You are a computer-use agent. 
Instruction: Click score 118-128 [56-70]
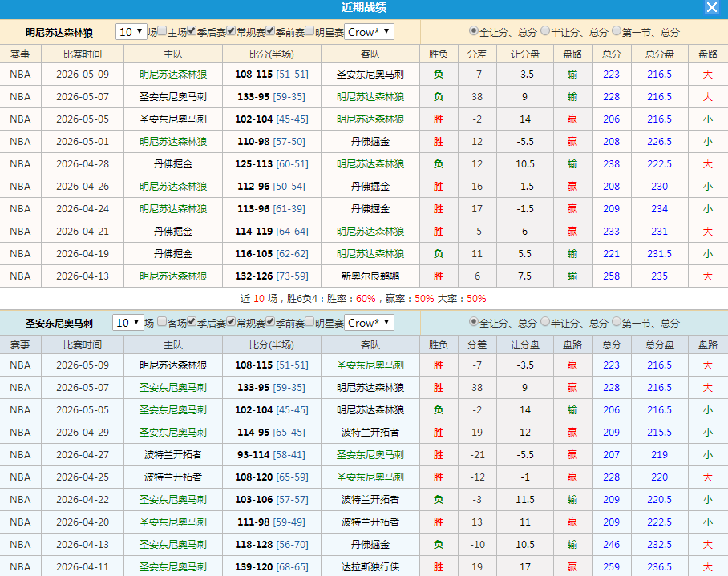[272, 545]
